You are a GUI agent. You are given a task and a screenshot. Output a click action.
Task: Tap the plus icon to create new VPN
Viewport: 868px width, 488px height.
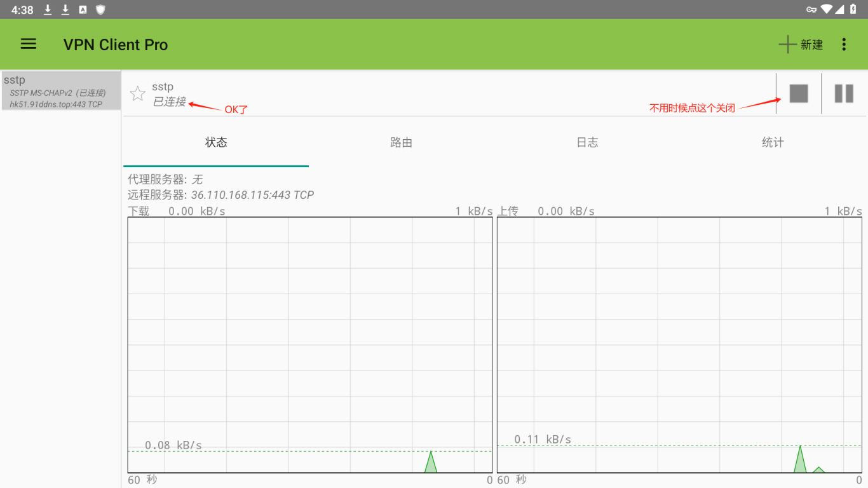pyautogui.click(x=787, y=44)
